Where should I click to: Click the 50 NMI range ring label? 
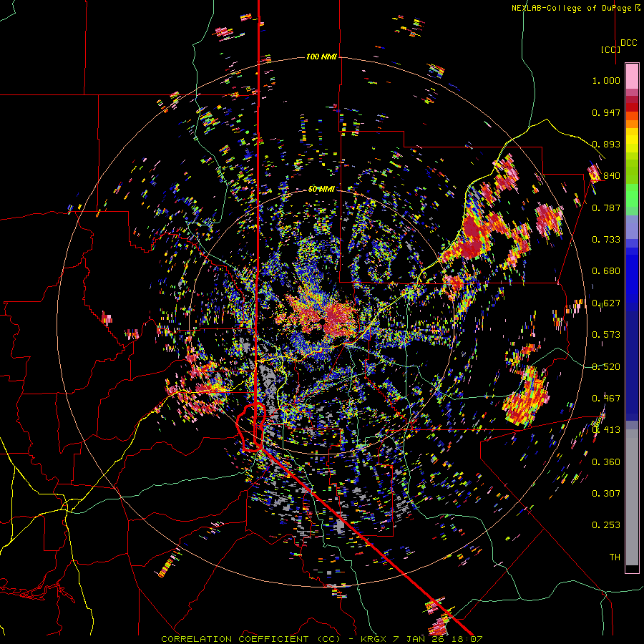click(x=321, y=189)
